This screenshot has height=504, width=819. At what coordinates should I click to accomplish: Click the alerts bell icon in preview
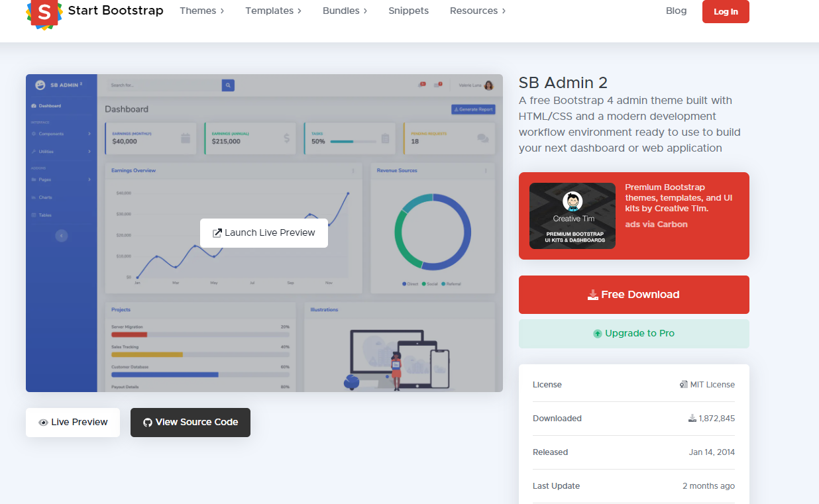421,85
